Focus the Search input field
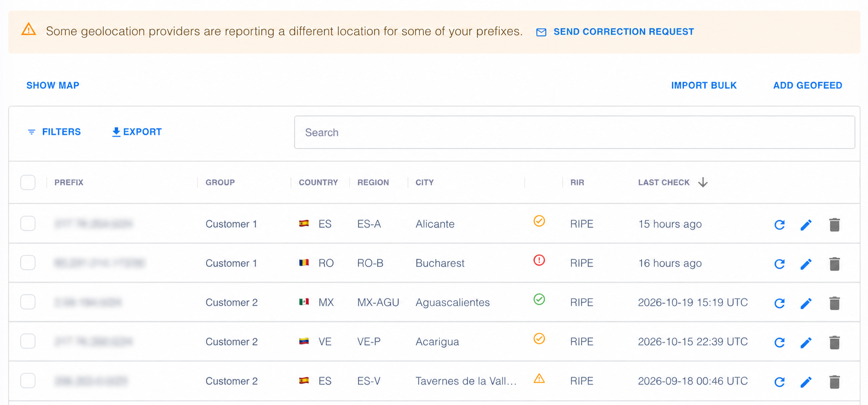 click(574, 132)
